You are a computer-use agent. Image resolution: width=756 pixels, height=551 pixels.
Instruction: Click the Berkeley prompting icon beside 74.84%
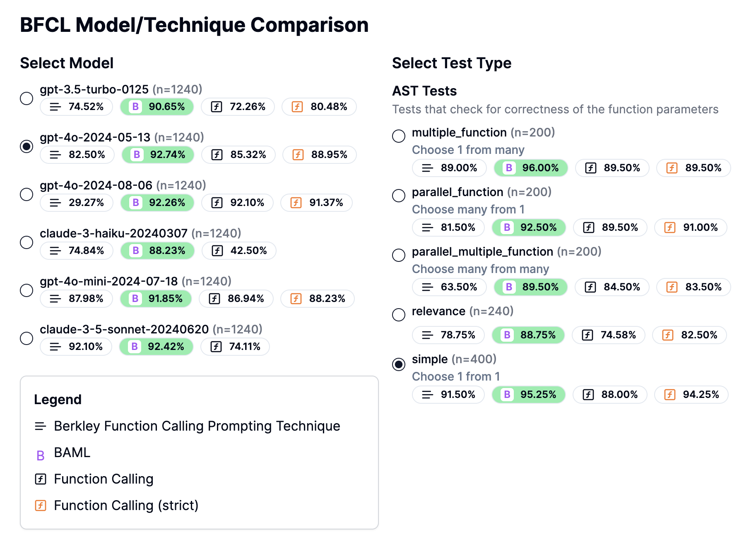tap(55, 251)
